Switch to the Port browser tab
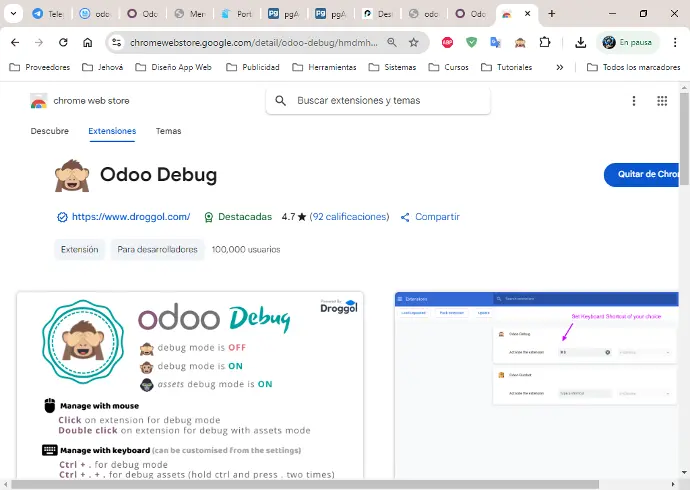 [237, 14]
